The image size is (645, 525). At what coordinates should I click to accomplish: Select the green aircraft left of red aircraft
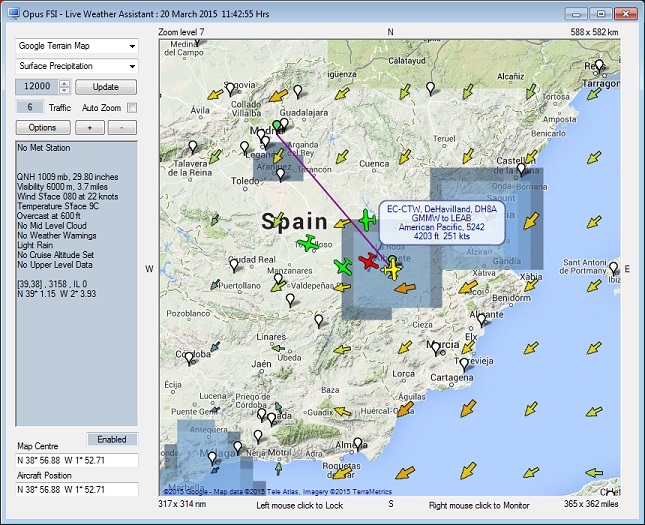pos(343,267)
